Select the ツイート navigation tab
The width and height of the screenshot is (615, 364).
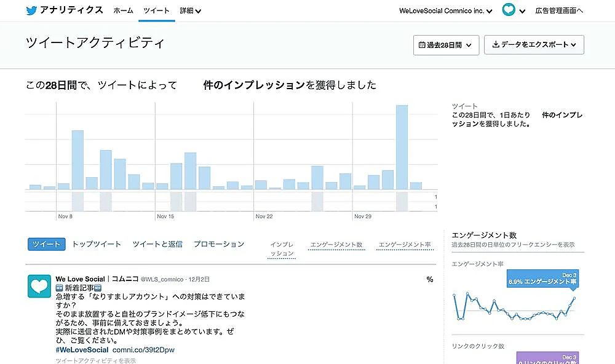156,10
